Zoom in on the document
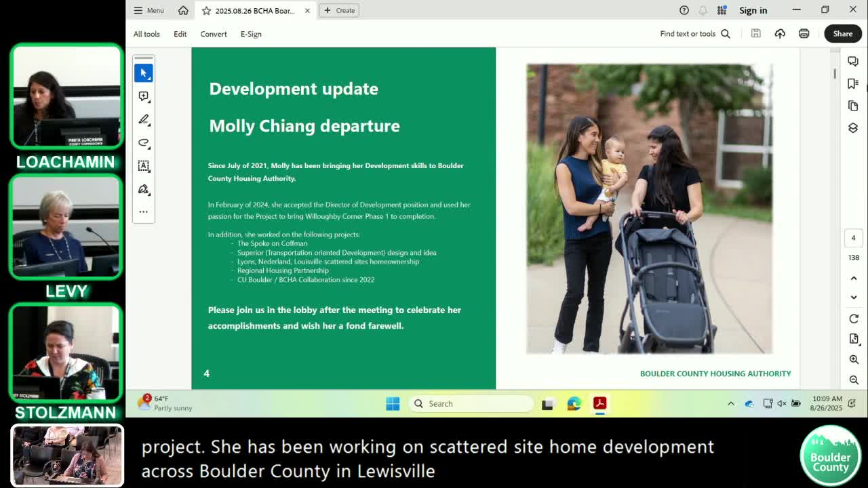868x488 pixels. click(854, 359)
